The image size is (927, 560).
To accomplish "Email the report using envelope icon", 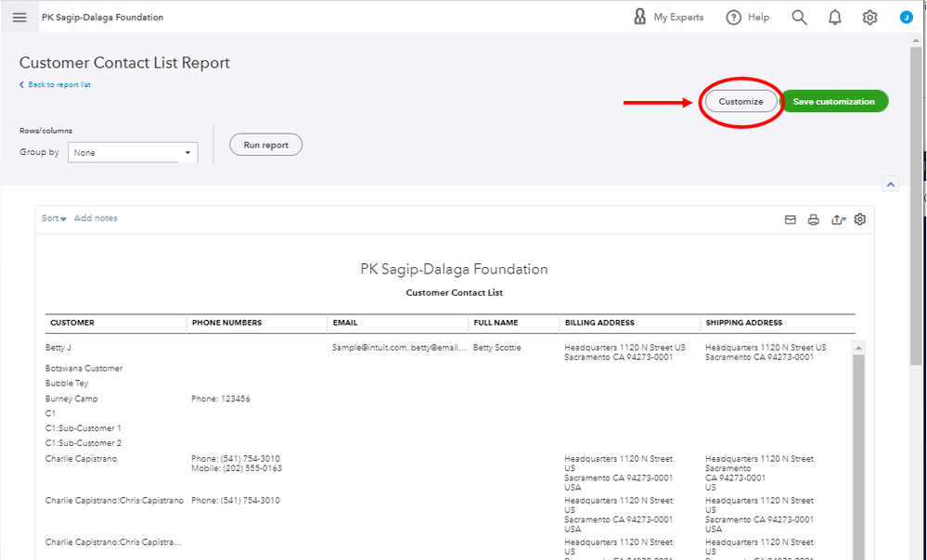I will (791, 220).
